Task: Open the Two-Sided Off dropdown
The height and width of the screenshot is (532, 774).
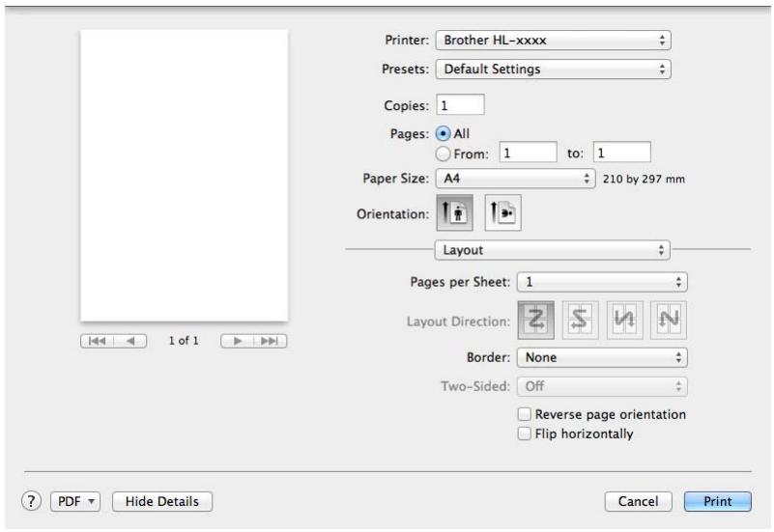Action: pos(602,386)
